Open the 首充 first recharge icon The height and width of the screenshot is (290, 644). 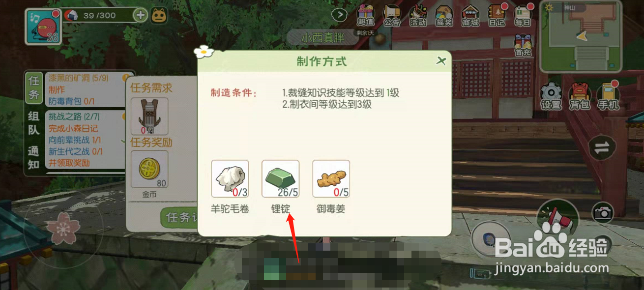[523, 45]
